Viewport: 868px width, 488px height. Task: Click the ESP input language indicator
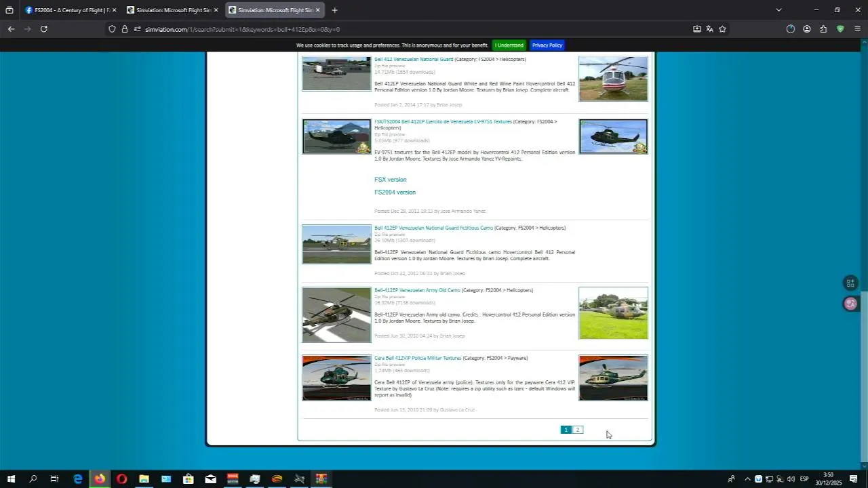click(804, 479)
